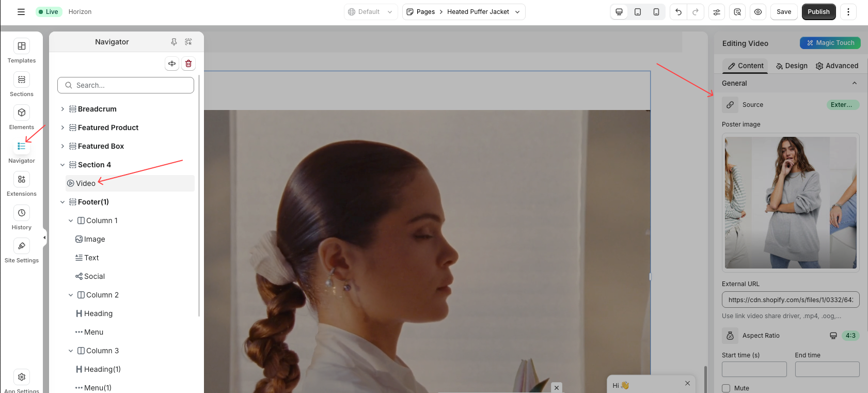
Task: Click the Live status badge
Action: tap(49, 12)
